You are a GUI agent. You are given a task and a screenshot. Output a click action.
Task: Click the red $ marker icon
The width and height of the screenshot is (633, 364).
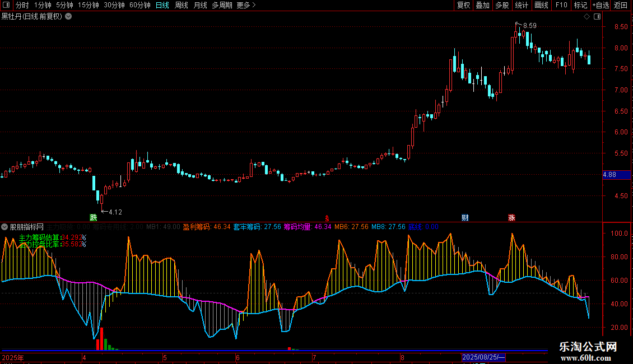(x=327, y=217)
